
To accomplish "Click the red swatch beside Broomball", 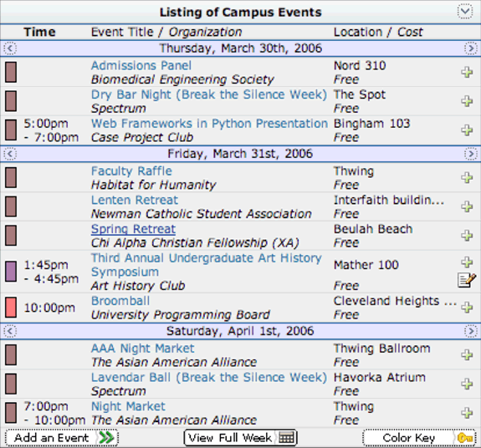I will pos(11,308).
